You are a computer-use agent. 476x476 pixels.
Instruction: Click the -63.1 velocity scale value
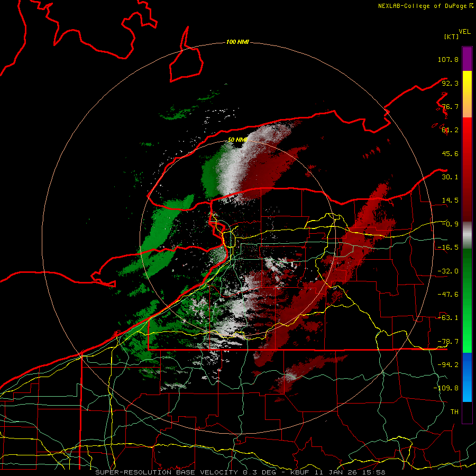[x=448, y=318]
